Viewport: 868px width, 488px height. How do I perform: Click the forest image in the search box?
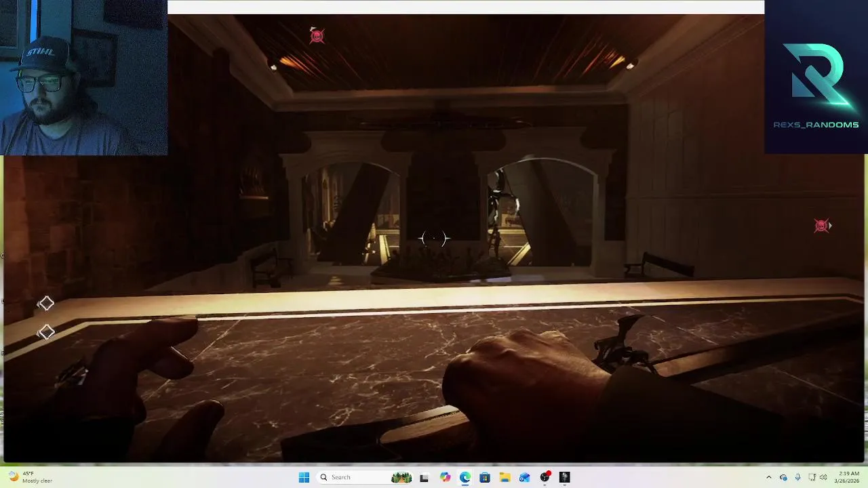(x=401, y=477)
